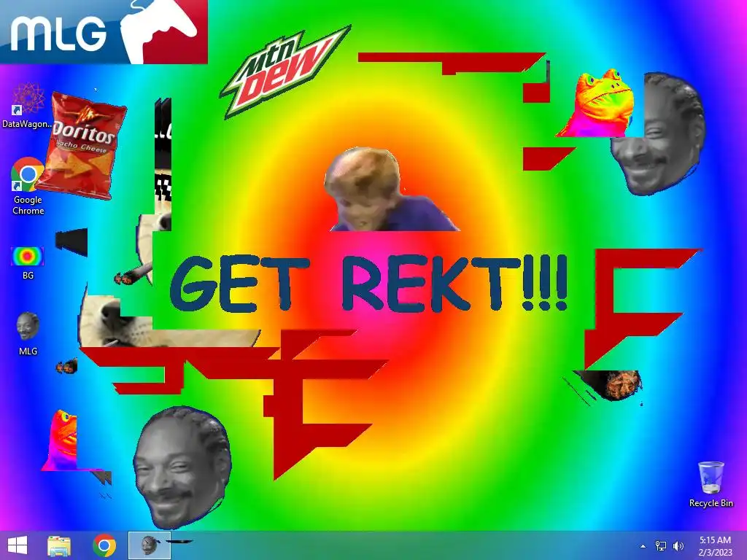The height and width of the screenshot is (560, 747).
Task: Open the volume control in the tray
Action: 678,546
